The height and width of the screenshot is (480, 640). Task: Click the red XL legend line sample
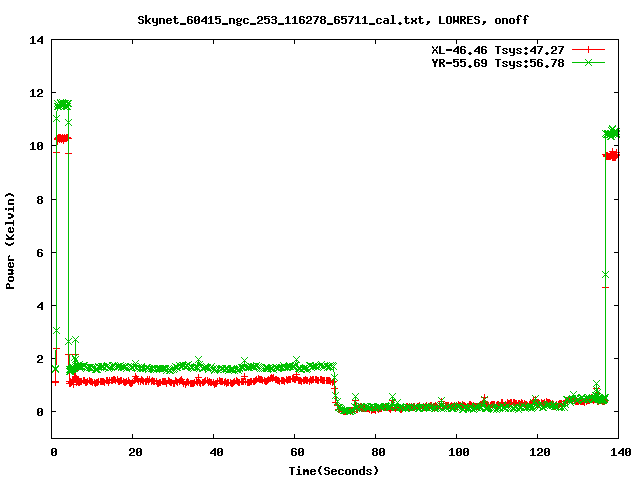coord(588,50)
